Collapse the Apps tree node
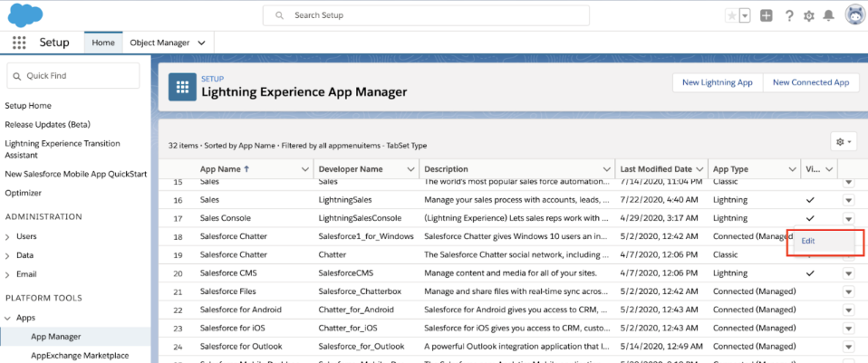This screenshot has height=363, width=868. coord(7,318)
